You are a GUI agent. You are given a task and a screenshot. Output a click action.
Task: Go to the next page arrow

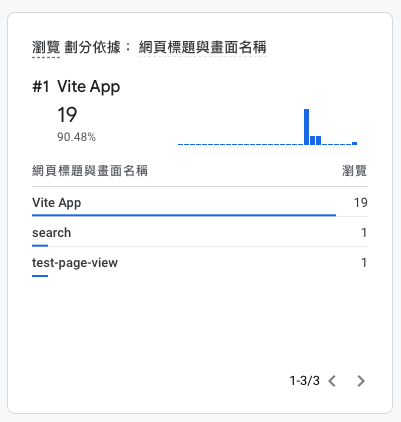[x=361, y=381]
